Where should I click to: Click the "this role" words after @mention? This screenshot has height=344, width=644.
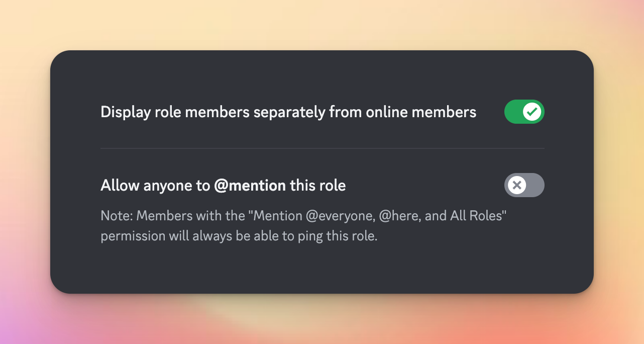tap(317, 186)
